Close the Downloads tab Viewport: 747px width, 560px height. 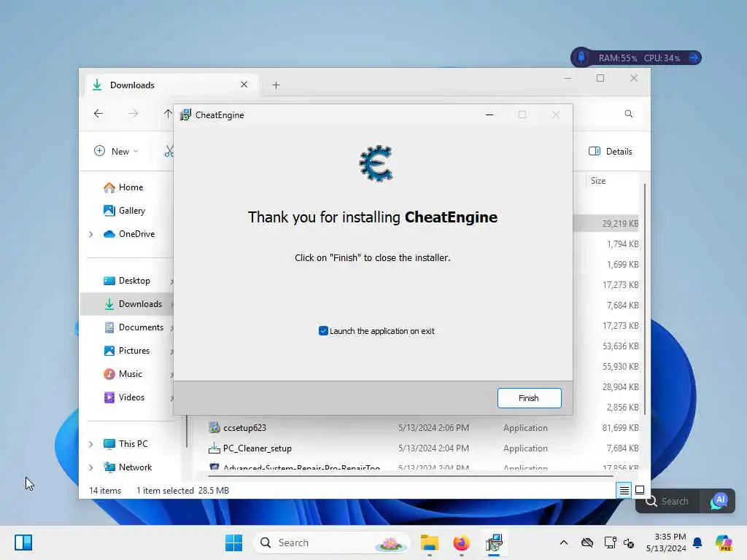point(244,85)
